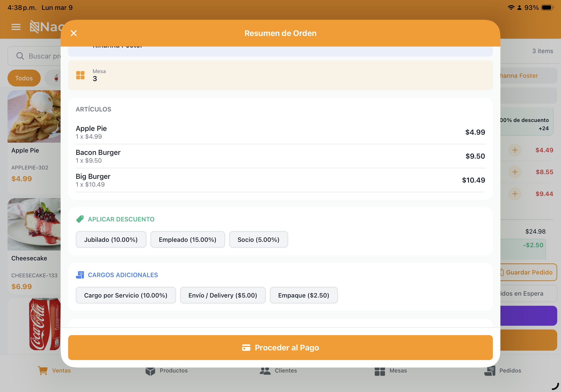Add the Envío / Delivery ($5.00) charge
561x392 pixels.
223,295
